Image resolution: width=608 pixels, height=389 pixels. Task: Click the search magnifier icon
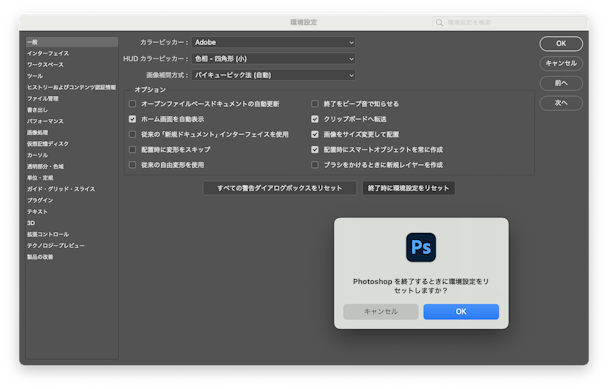439,22
